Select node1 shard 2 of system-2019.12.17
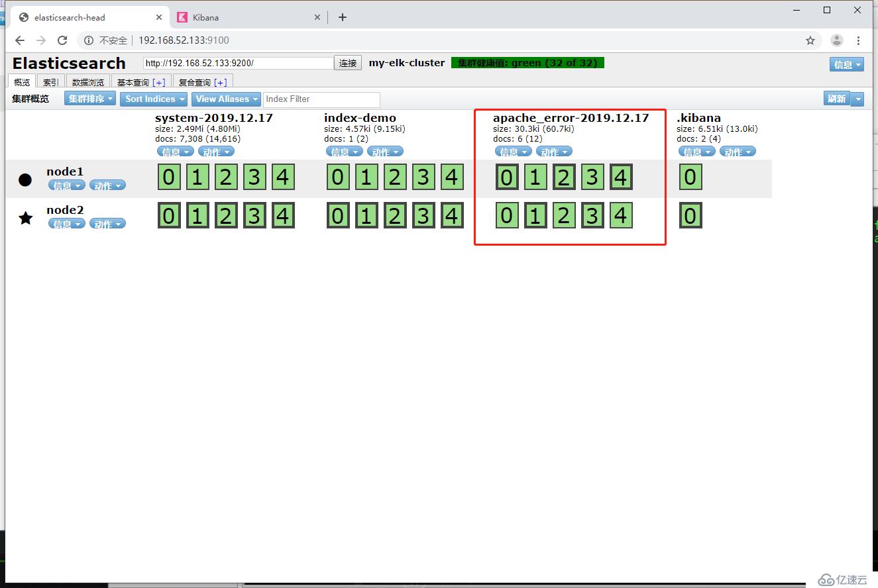Screen dimensions: 878x588 (226, 177)
